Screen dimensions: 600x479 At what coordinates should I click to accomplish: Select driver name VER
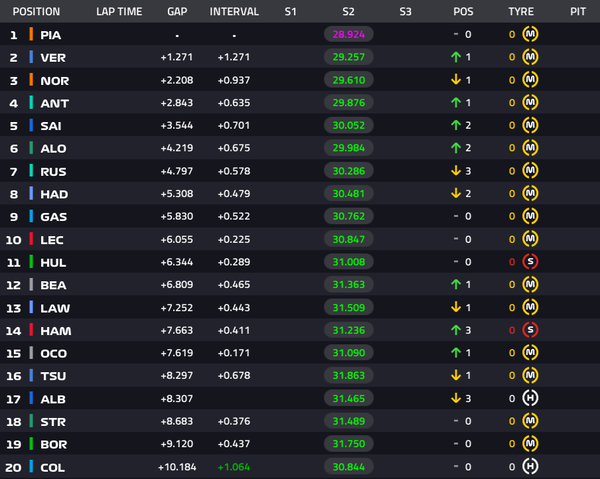53,58
